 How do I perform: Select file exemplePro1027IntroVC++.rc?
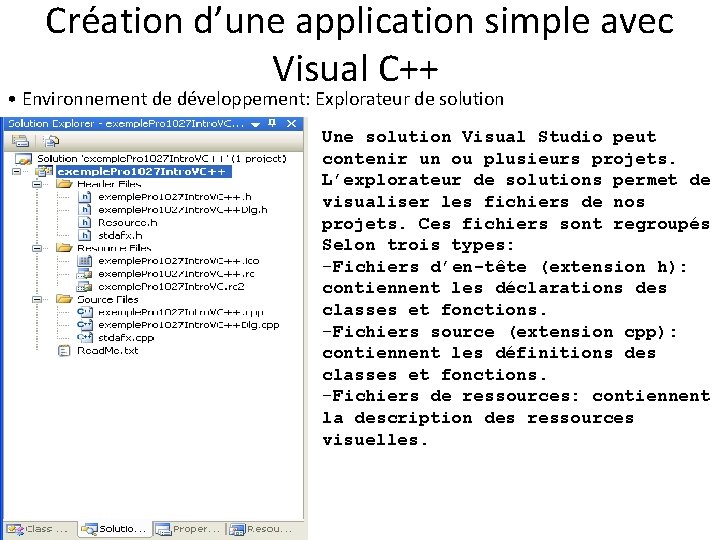tap(176, 274)
